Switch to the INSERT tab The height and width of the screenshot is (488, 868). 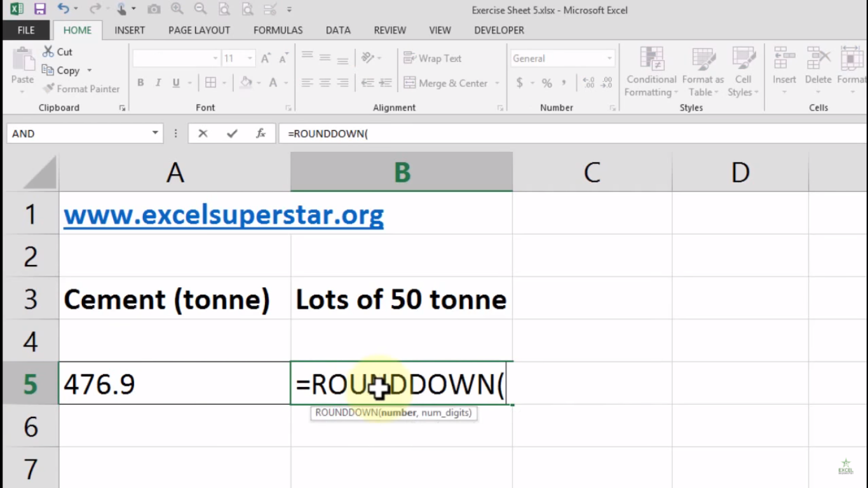(130, 30)
